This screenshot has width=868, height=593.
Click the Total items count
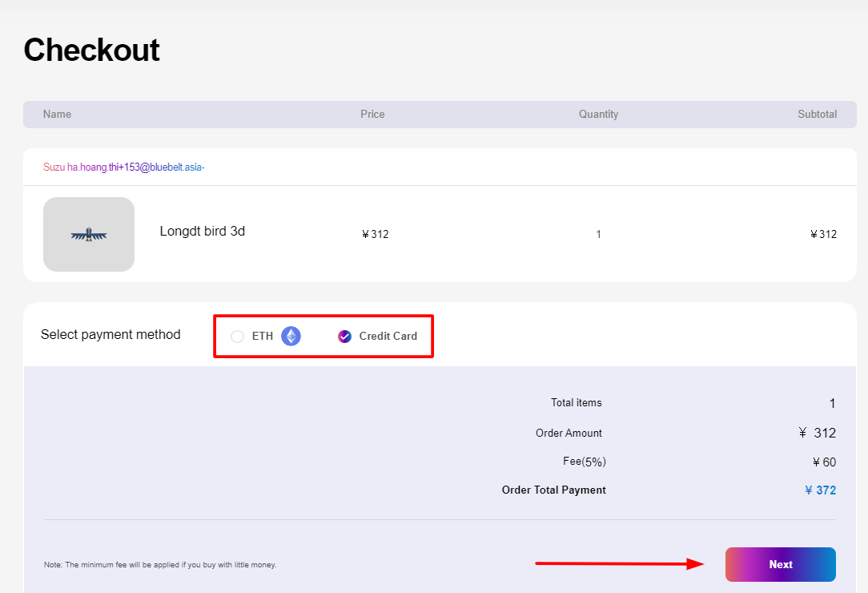pyautogui.click(x=831, y=403)
